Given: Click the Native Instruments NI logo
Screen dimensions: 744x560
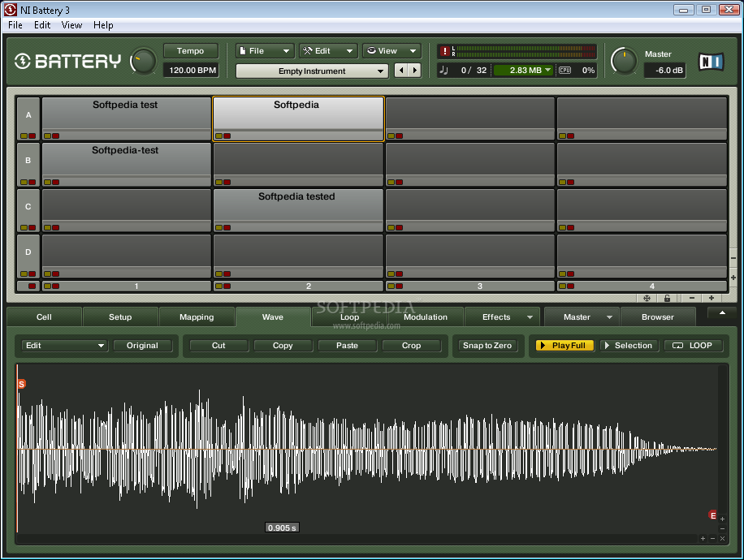Looking at the screenshot, I should point(711,62).
